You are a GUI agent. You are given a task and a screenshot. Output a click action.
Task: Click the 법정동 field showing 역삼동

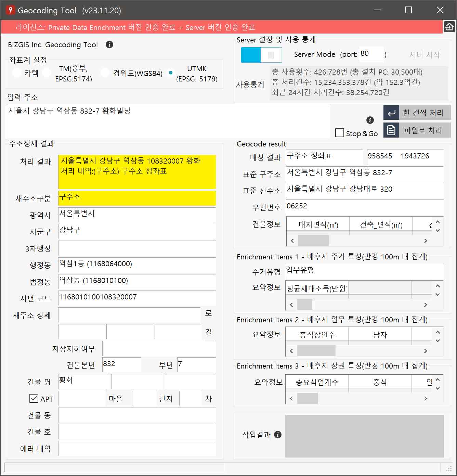(x=137, y=282)
